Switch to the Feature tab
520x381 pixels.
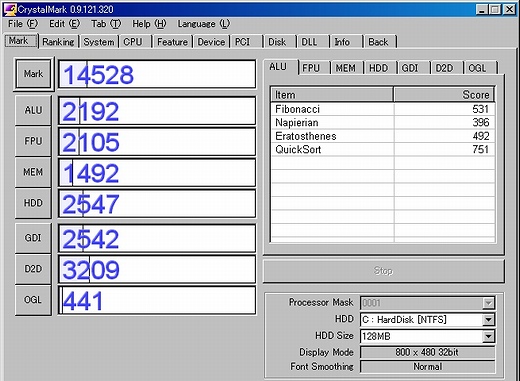(x=172, y=42)
